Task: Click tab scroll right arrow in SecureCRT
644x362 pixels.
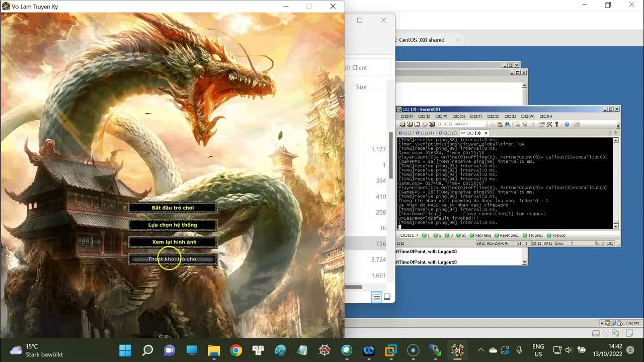Action: click(616, 133)
